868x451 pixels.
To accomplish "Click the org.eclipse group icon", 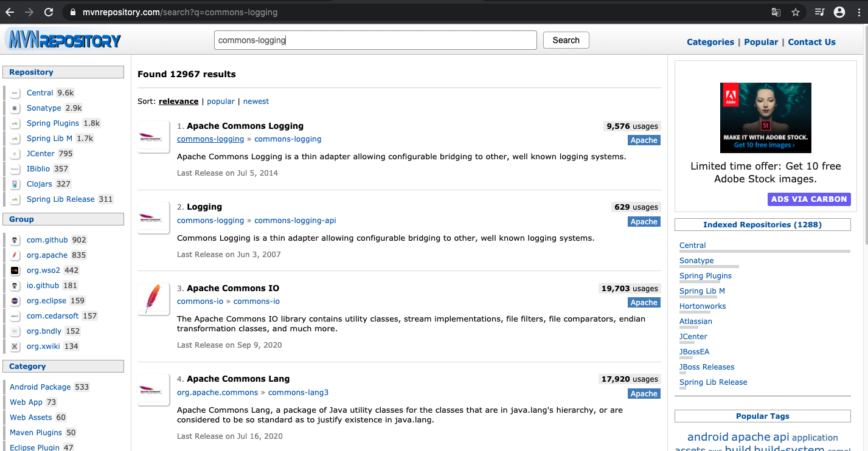I will (x=15, y=301).
